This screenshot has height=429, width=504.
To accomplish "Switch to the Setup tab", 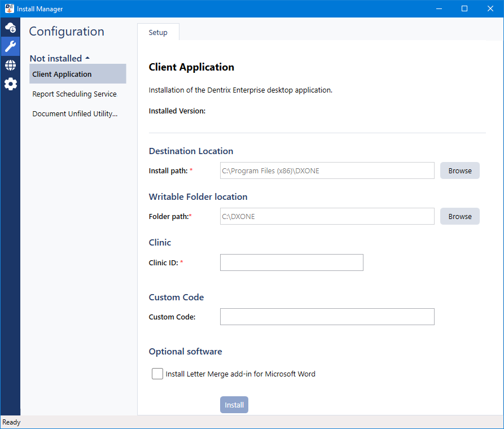I will point(158,33).
